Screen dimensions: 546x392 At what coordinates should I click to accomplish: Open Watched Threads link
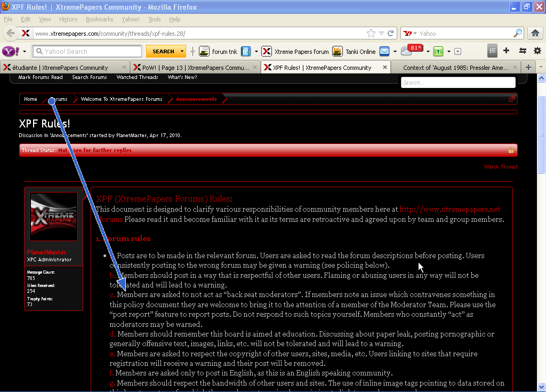click(137, 77)
